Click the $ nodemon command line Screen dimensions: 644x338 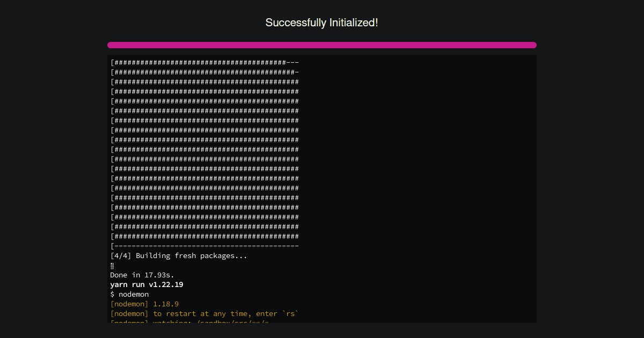(x=129, y=294)
